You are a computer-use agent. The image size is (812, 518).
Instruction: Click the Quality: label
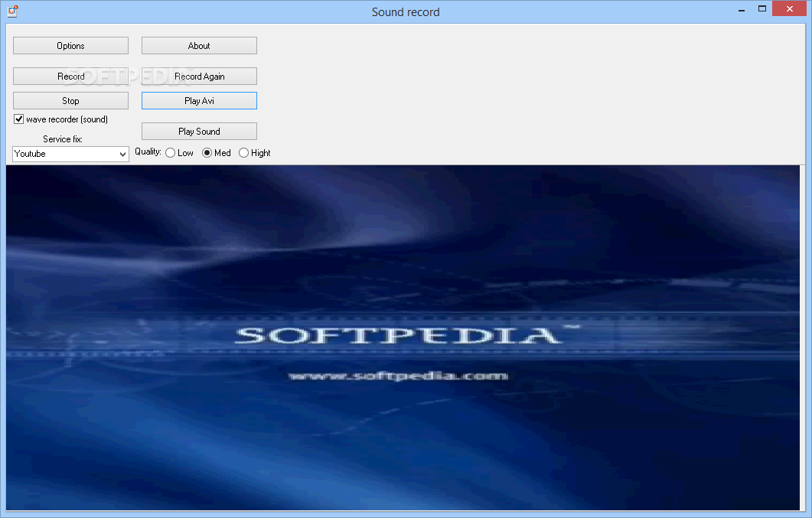pos(148,151)
